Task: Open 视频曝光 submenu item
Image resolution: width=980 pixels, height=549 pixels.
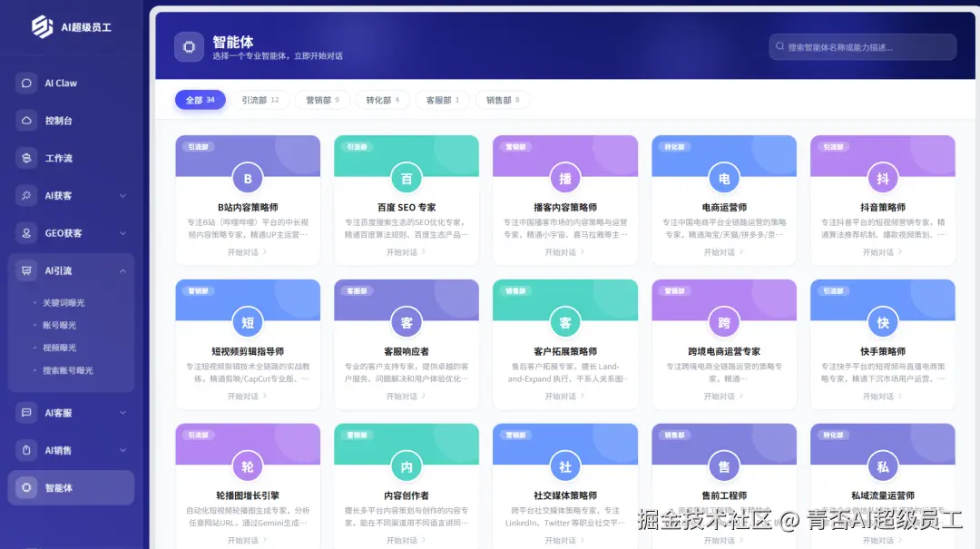Action: (x=59, y=348)
